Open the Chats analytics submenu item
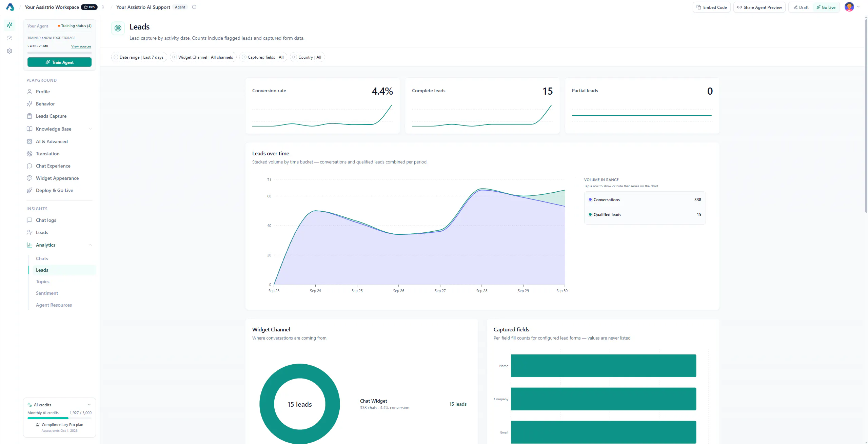This screenshot has height=444, width=868. (x=42, y=258)
